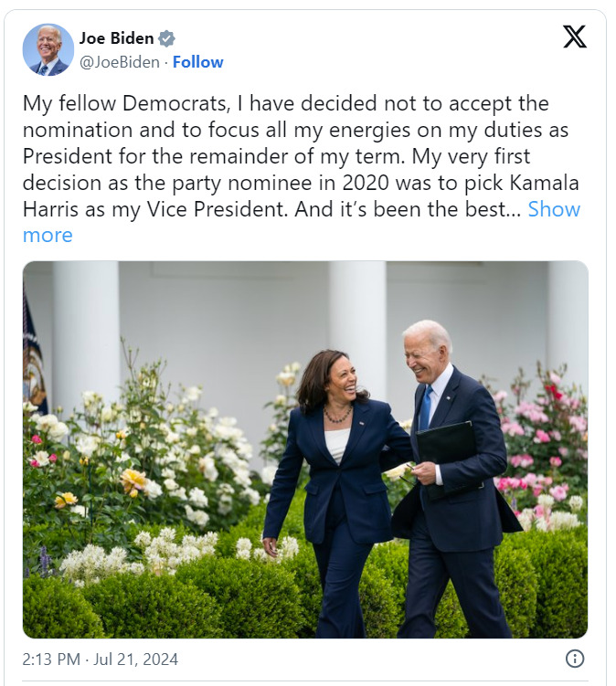Click the X logo in the tweet corner

pyautogui.click(x=575, y=38)
